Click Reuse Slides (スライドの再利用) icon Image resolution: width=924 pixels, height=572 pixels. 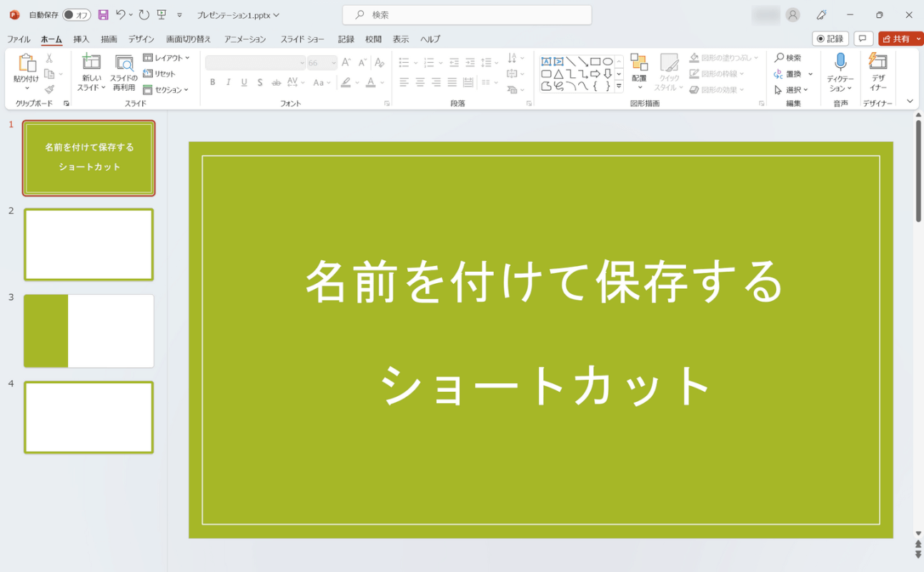click(x=124, y=63)
